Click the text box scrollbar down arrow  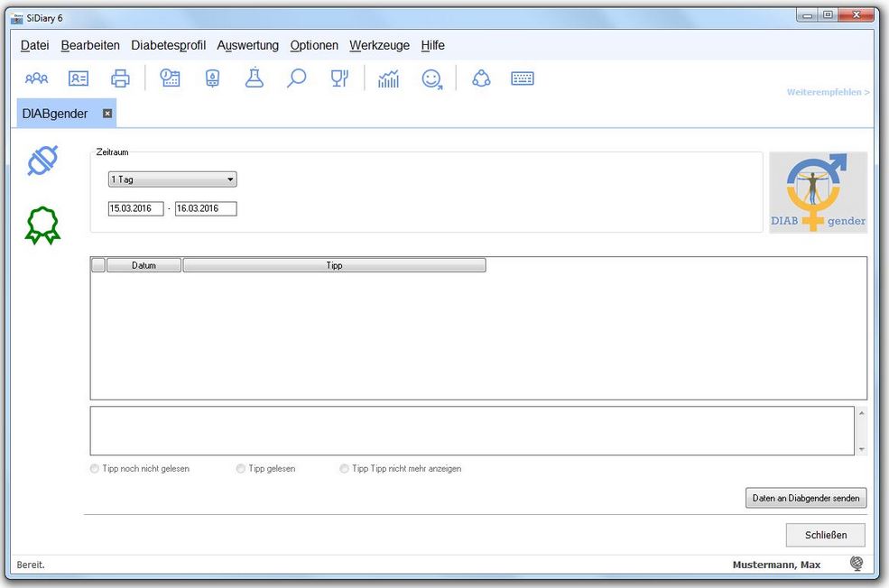[861, 448]
